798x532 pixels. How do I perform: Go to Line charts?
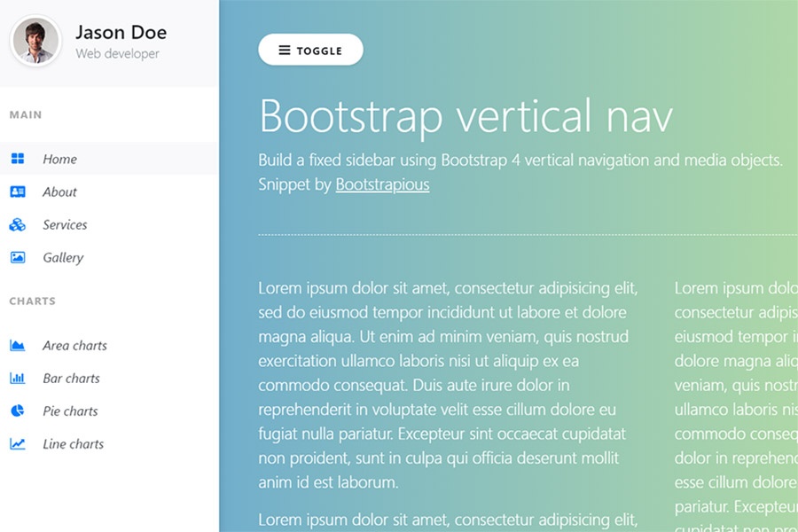click(x=109, y=444)
